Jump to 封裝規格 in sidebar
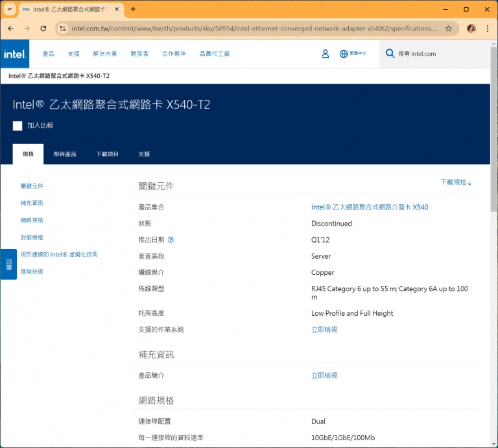498x448 pixels. (32, 237)
